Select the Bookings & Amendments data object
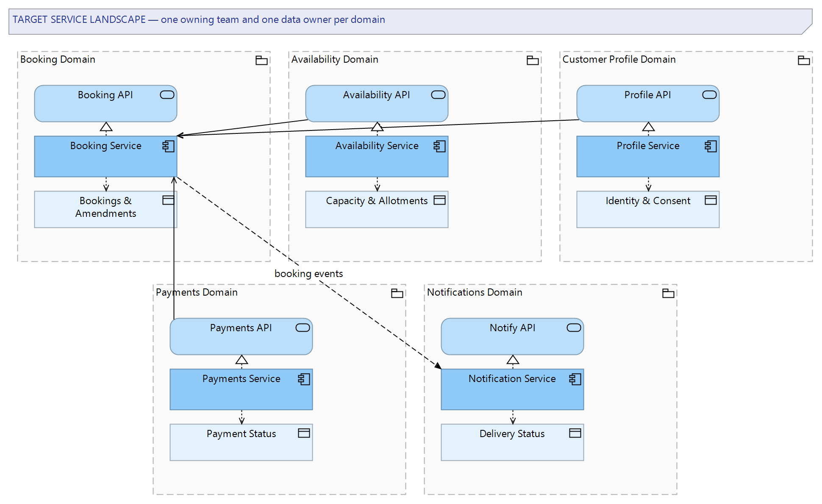The image size is (822, 504). tap(106, 210)
